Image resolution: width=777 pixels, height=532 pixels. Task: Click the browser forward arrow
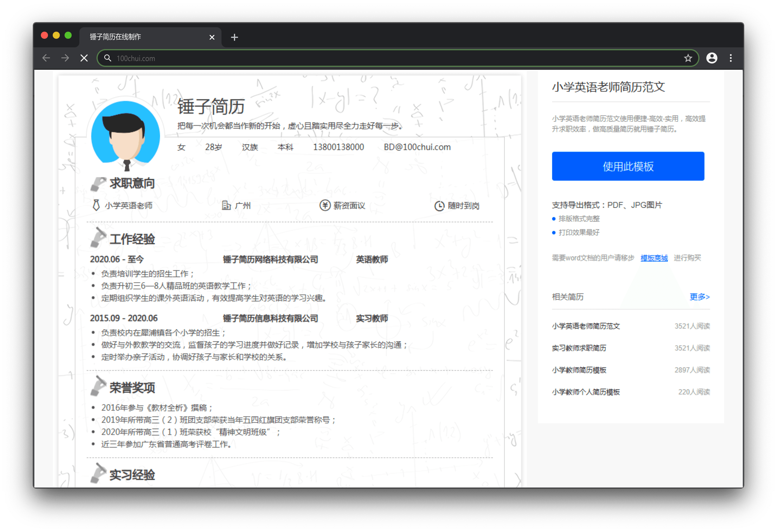click(x=65, y=58)
